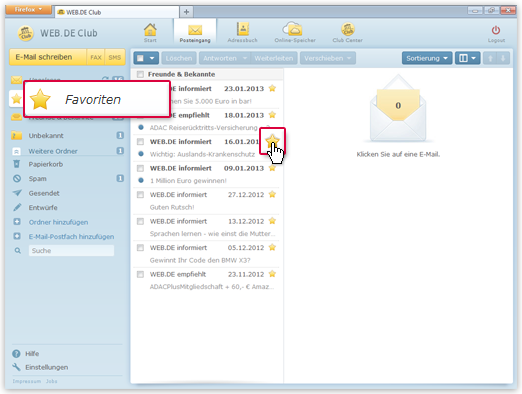522x394 pixels.
Task: Click unread dot on Auslands-Krankenschutz email
Action: 141,154
